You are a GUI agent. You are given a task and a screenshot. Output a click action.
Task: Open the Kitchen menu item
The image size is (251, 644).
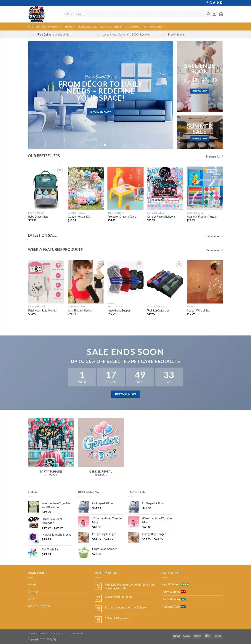(33, 26)
